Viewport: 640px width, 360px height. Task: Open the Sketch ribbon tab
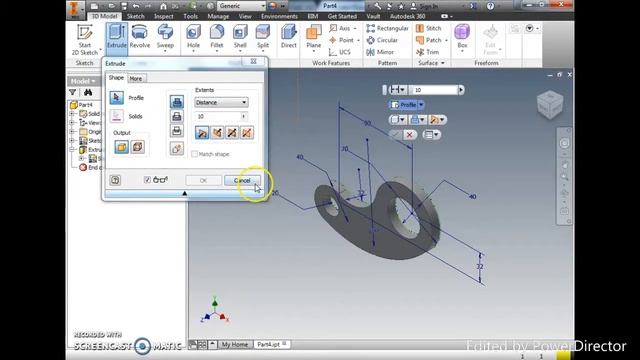[136, 16]
